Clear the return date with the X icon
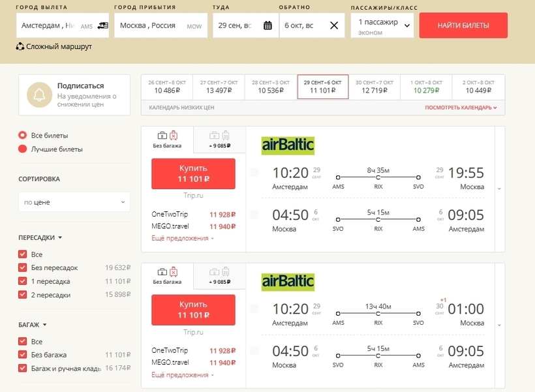 (x=334, y=25)
